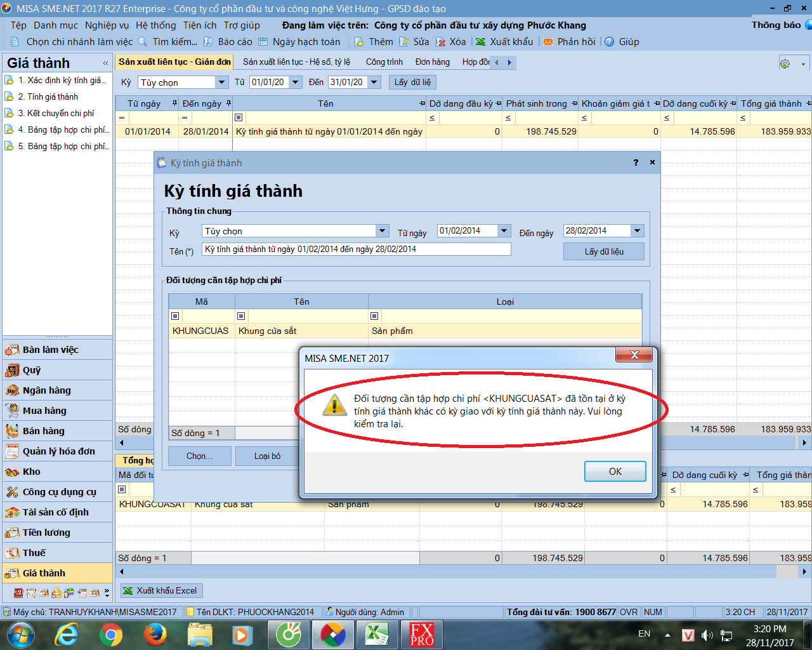Click the Excel taskbar icon
Image resolution: width=812 pixels, height=650 pixels.
(377, 634)
